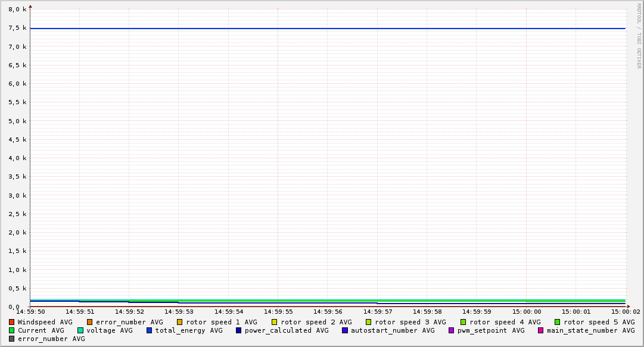The image size is (644, 347).
Task: Click the autostart_number AVG legend label
Action: click(392, 330)
